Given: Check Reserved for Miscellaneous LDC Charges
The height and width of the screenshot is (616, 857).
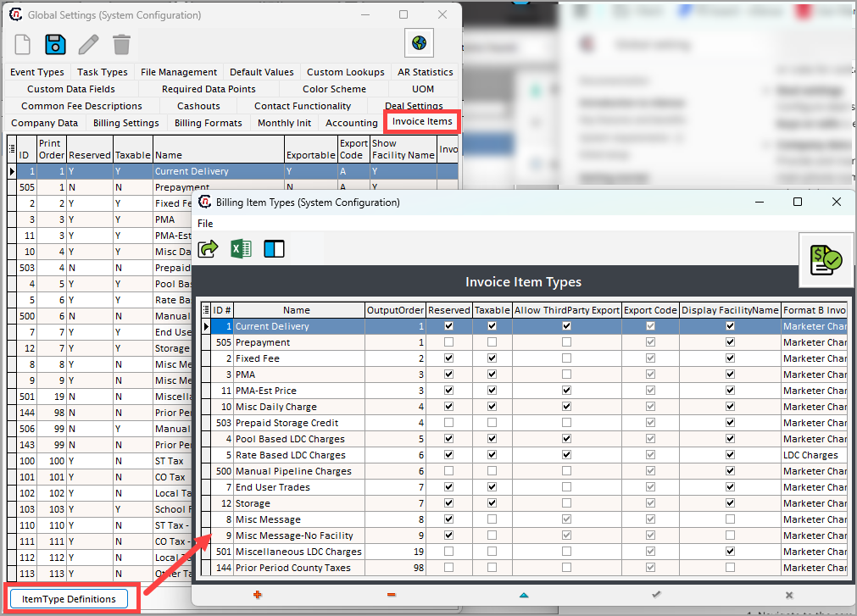Looking at the screenshot, I should coord(448,552).
